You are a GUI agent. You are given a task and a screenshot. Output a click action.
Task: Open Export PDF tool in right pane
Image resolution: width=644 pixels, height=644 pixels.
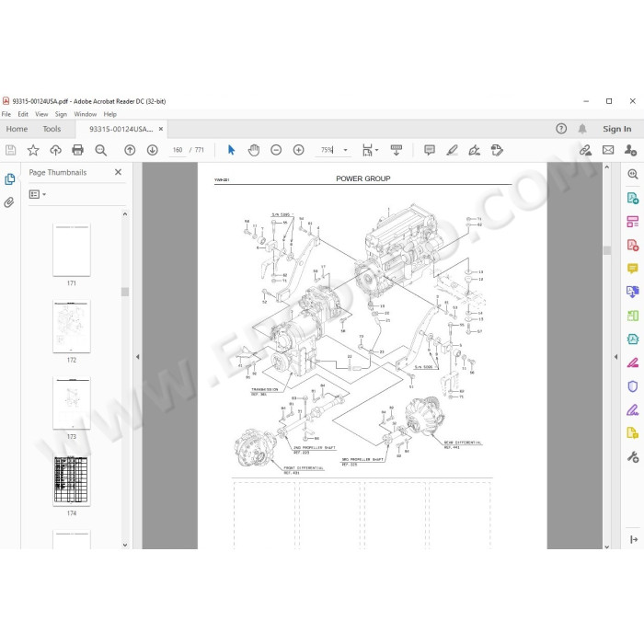(633, 199)
